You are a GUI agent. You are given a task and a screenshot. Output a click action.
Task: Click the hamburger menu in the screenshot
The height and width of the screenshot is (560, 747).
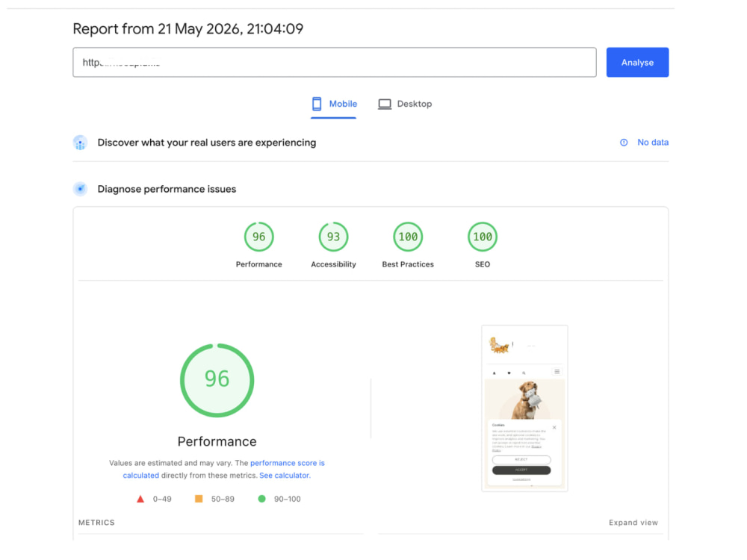coord(557,371)
